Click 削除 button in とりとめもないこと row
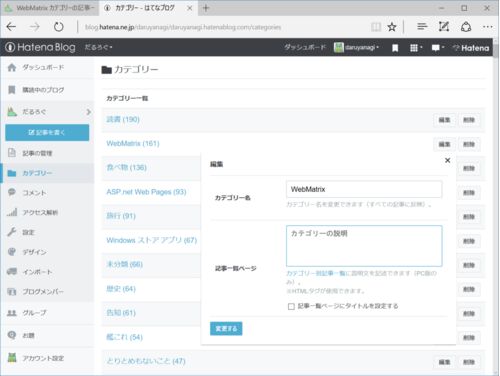500x376 pixels. [469, 362]
